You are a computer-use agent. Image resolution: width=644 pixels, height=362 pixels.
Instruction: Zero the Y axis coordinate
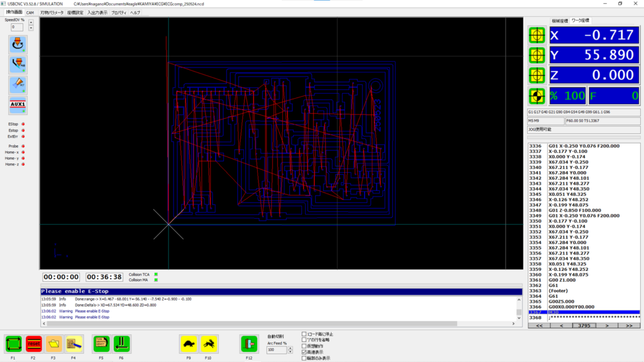coord(536,55)
